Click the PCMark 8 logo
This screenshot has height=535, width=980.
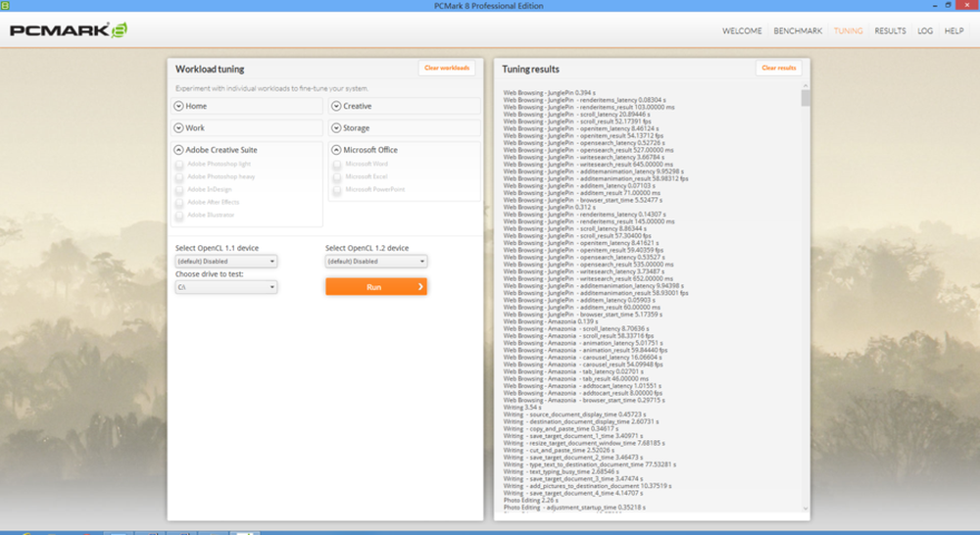pyautogui.click(x=69, y=30)
